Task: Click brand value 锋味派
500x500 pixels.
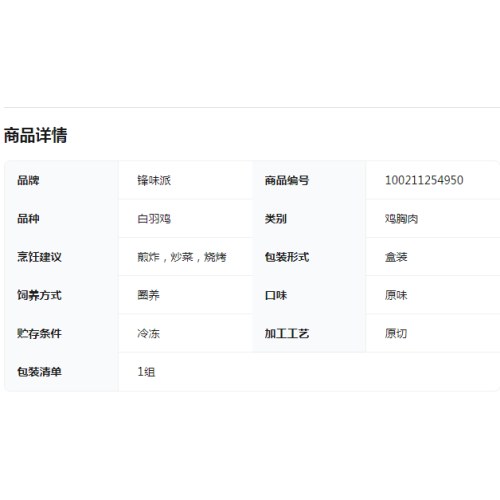Action: coord(154,180)
